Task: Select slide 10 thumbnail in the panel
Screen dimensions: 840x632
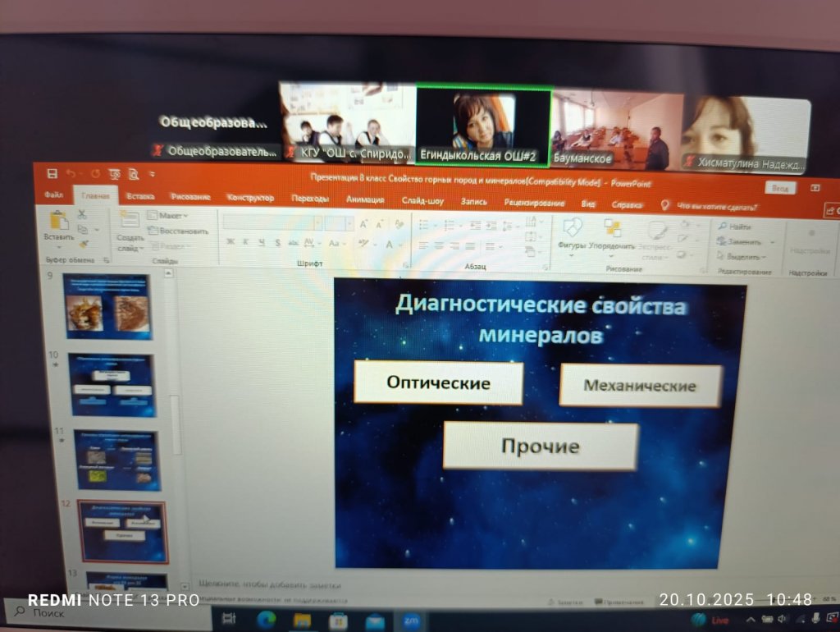Action: [x=111, y=385]
